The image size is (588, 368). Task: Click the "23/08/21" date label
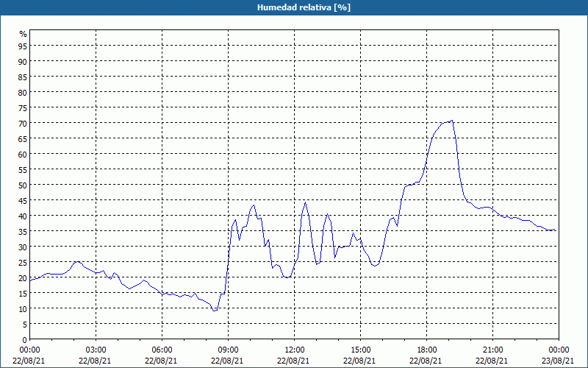click(x=559, y=361)
